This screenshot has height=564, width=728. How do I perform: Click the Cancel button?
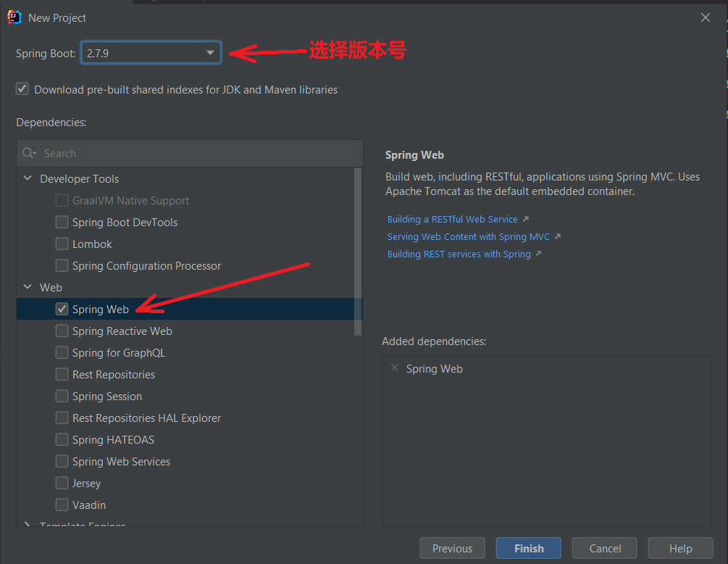pyautogui.click(x=605, y=548)
